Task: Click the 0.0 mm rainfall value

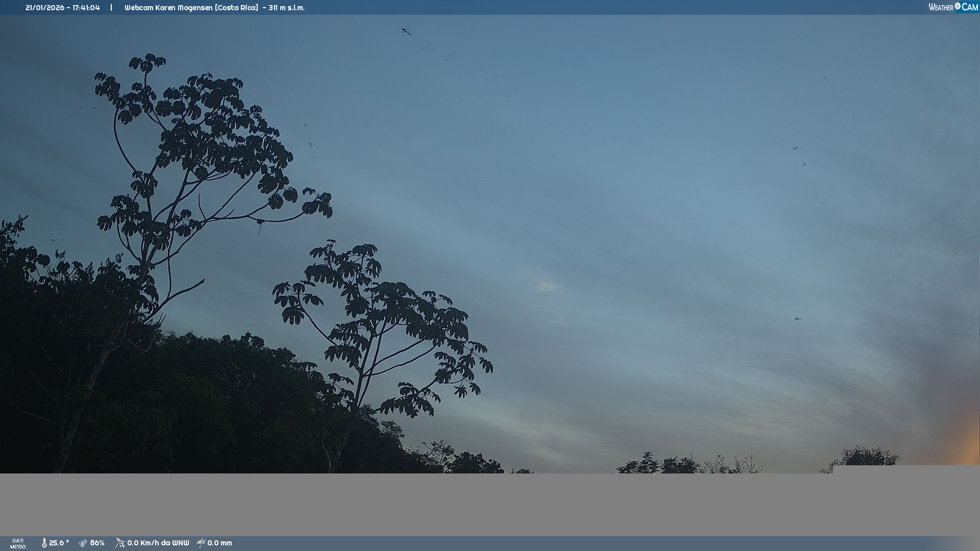Action: (219, 543)
